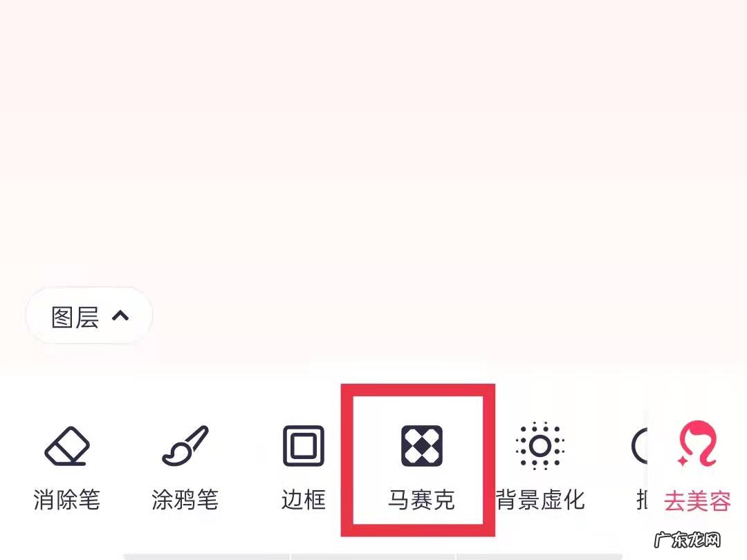Click the 涂鸦笔 text label
This screenshot has width=747, height=560.
[x=185, y=500]
